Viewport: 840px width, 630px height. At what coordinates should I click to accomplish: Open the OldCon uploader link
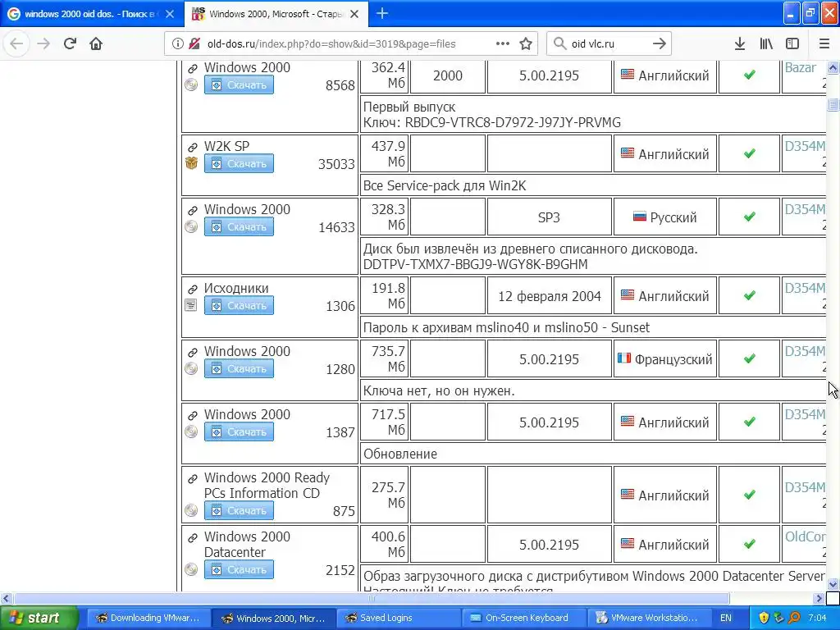pyautogui.click(x=805, y=536)
